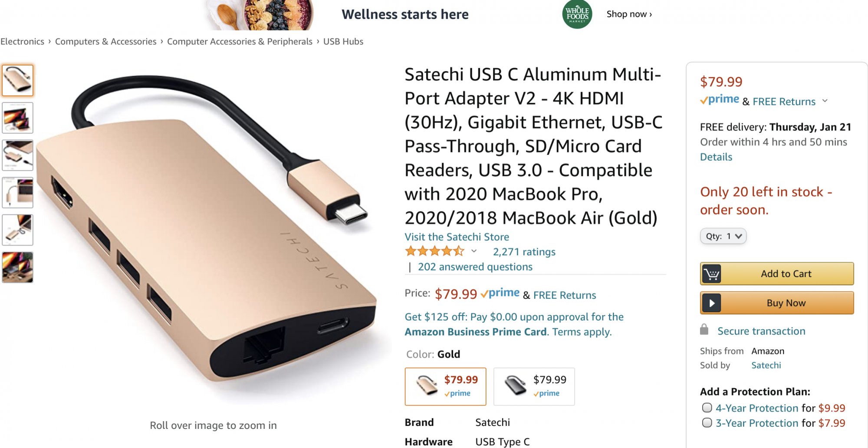Open the Computers & Accessories breadcrumb

tap(105, 42)
